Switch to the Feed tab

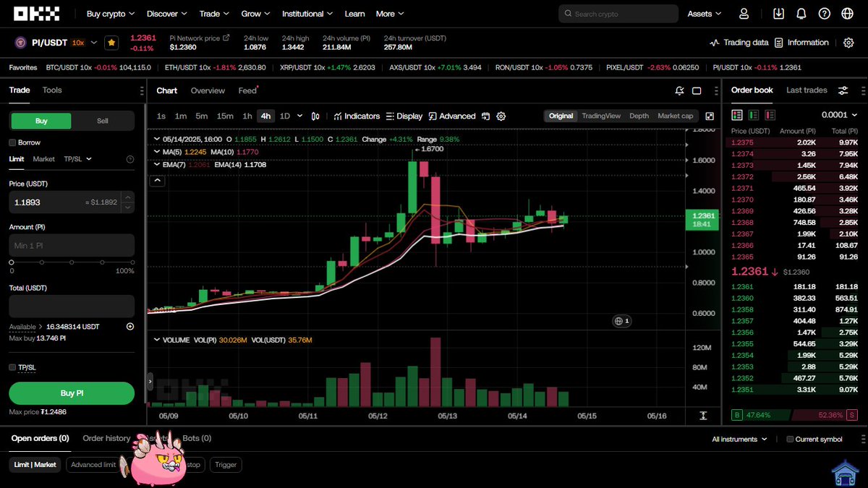(x=247, y=90)
